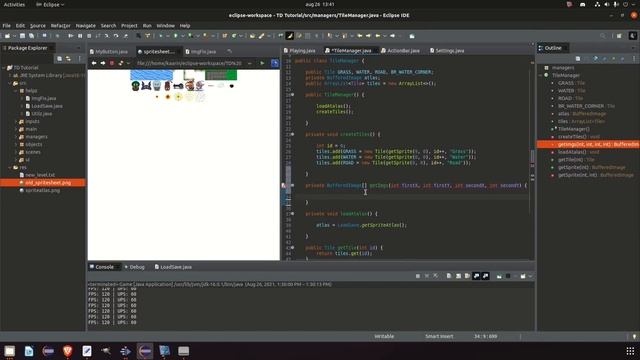Click the highlighted Toggle Mark Occurrences icon
This screenshot has height=360, width=640.
[289, 36]
